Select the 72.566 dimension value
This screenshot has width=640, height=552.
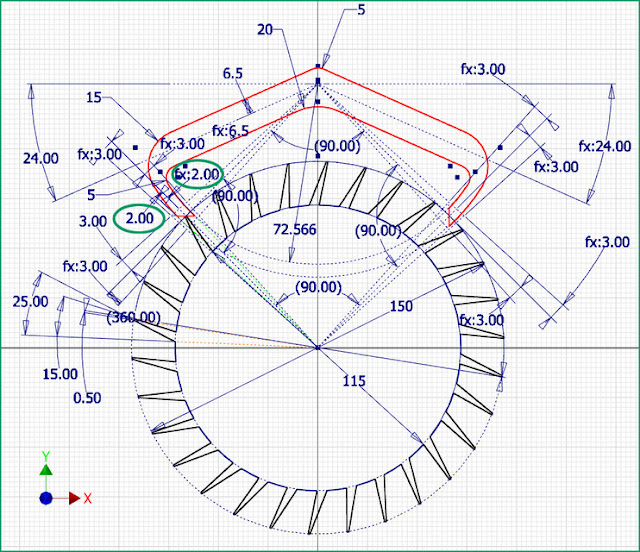[294, 229]
